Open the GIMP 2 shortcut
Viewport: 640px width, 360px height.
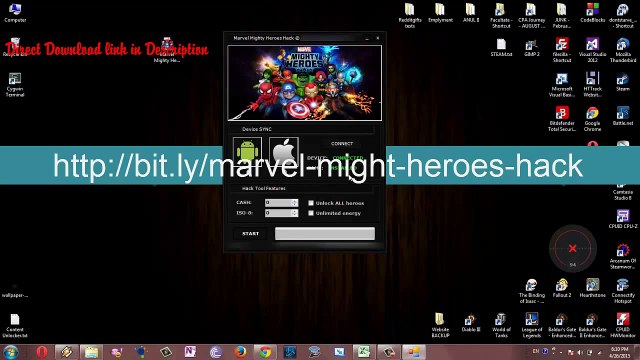(531, 47)
